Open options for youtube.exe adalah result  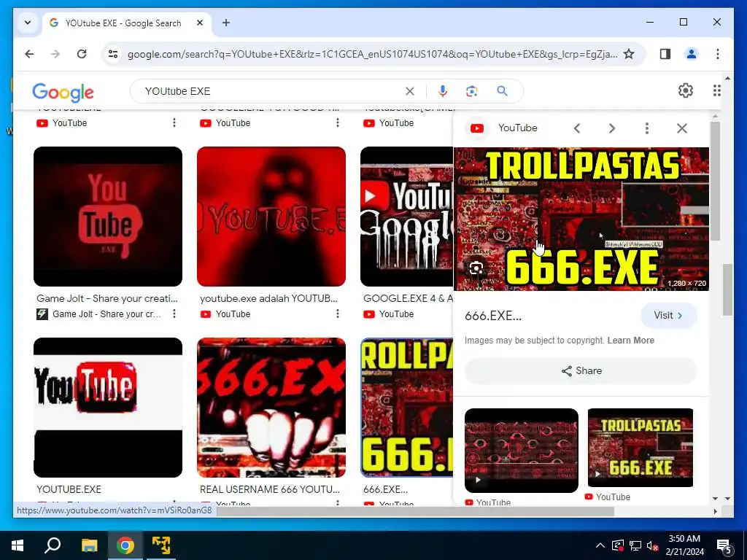click(x=337, y=314)
